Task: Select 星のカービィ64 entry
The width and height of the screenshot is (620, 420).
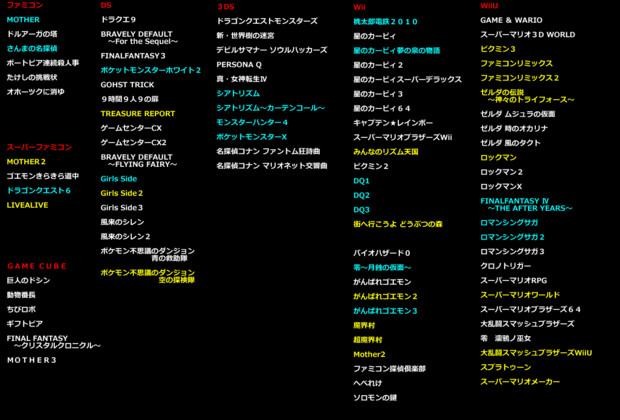Action: point(382,108)
